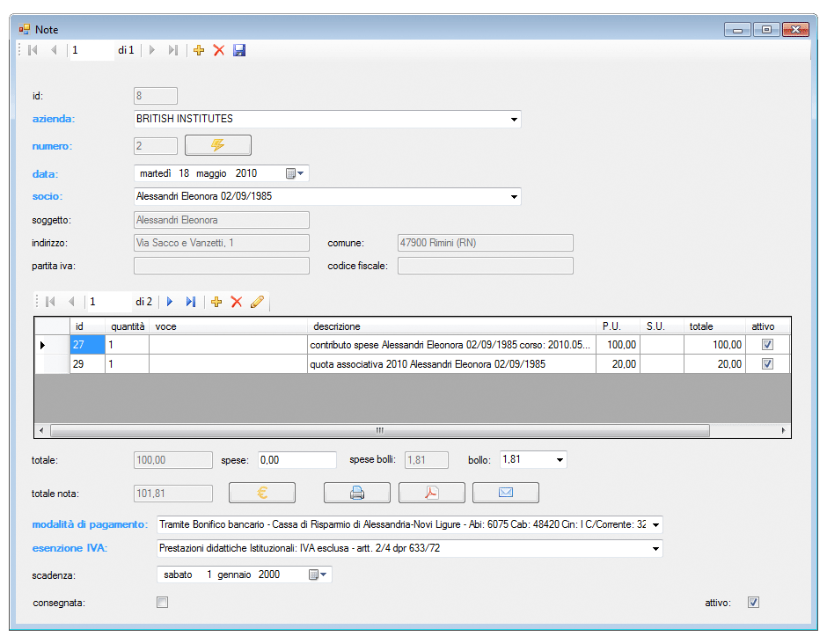
Task: Click the voce column header
Action: 229,326
